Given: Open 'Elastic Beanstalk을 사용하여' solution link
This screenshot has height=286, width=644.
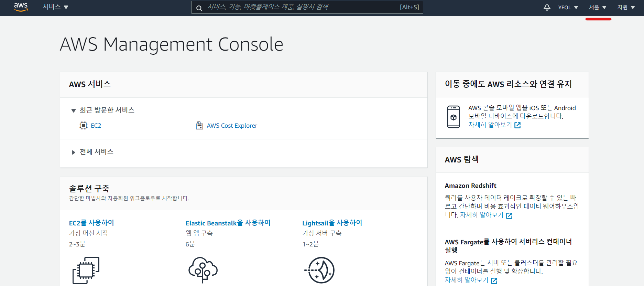Looking at the screenshot, I should (228, 223).
